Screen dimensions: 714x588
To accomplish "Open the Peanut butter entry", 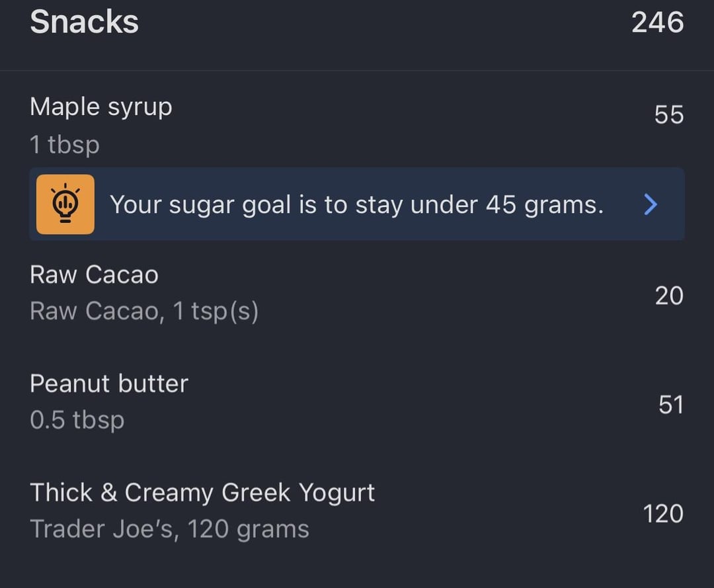I will [357, 401].
